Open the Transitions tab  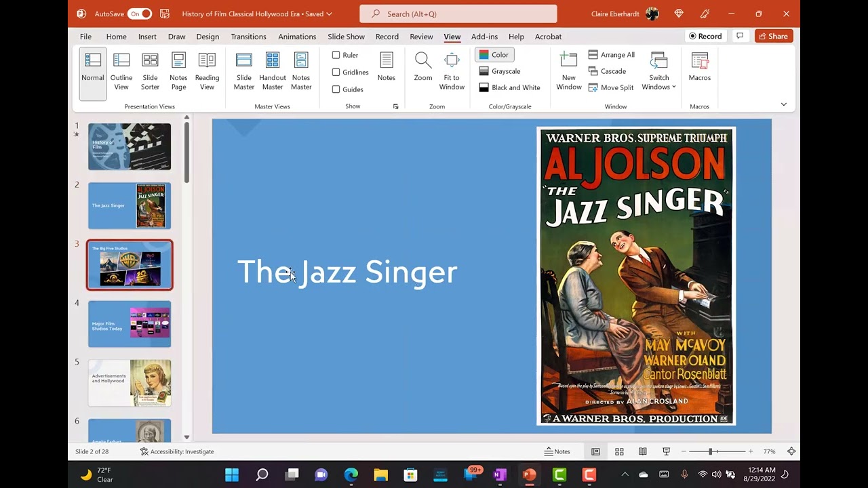pos(248,37)
